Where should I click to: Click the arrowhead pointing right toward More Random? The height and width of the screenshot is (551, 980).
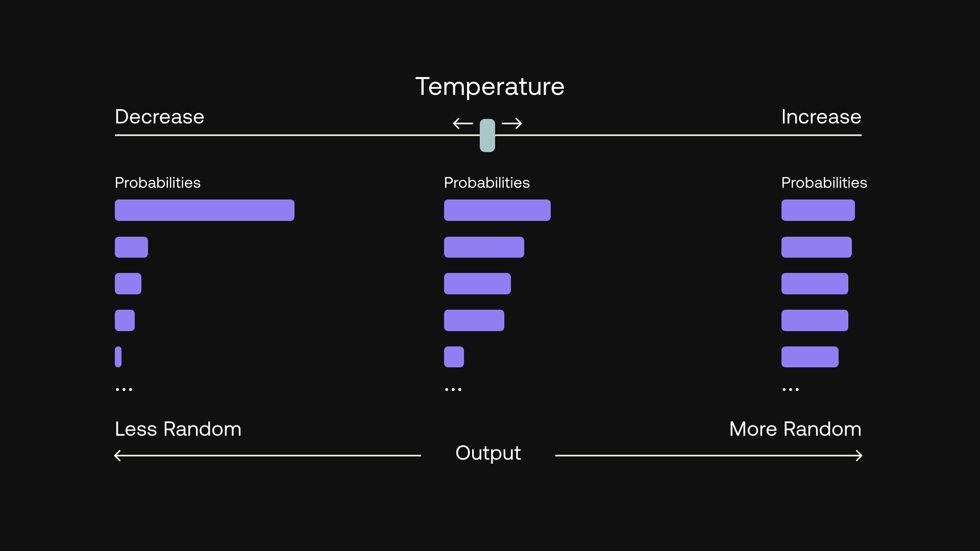[x=859, y=456]
